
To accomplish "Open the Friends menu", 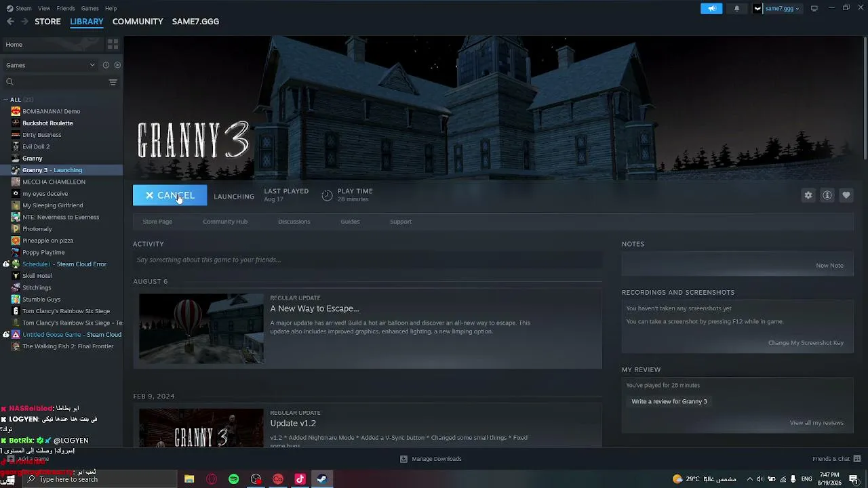I will coord(66,8).
